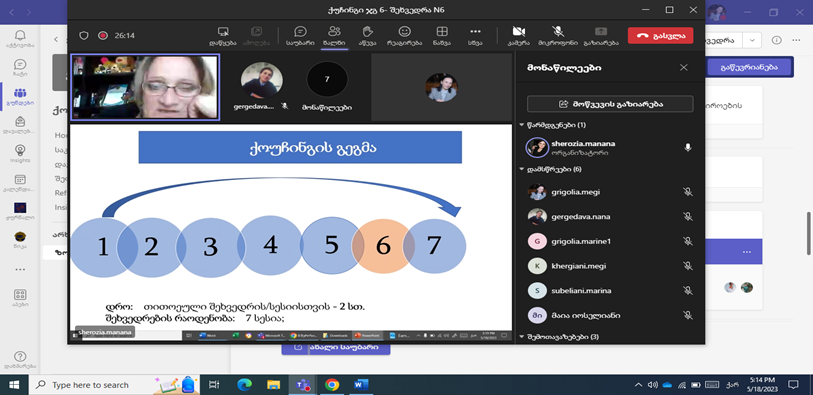
Task: Toggle the microphone in meeting toolbar
Action: 558,36
